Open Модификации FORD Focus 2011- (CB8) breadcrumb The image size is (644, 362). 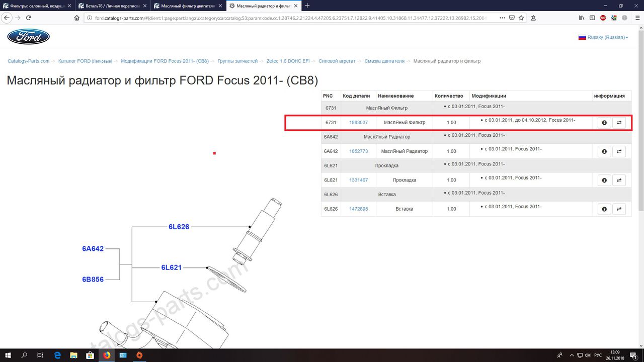click(165, 61)
